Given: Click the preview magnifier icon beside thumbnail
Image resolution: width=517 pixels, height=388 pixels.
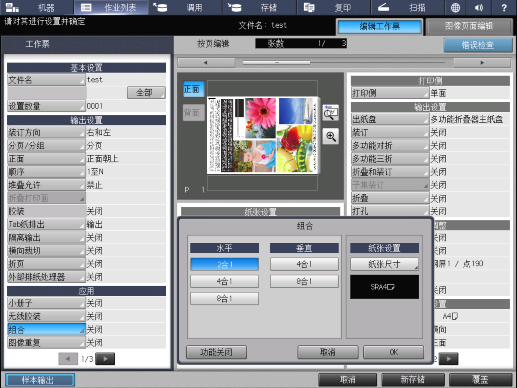Looking at the screenshot, I should click(x=331, y=113).
